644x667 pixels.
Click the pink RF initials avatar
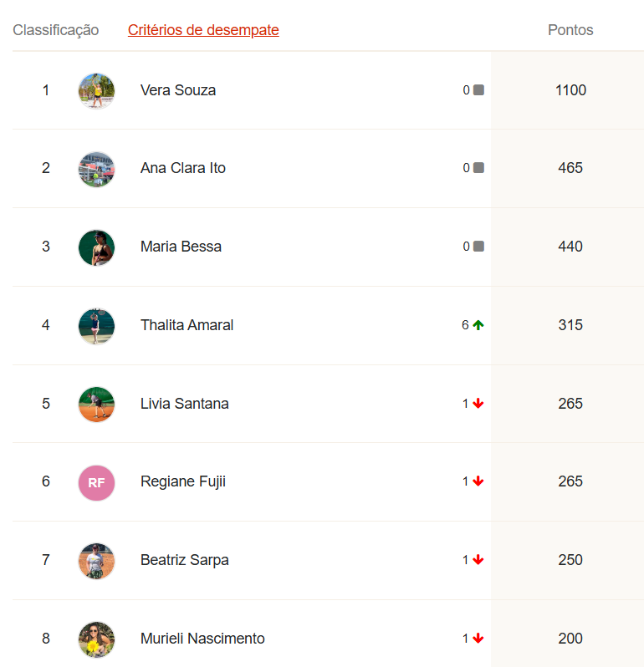pos(96,482)
